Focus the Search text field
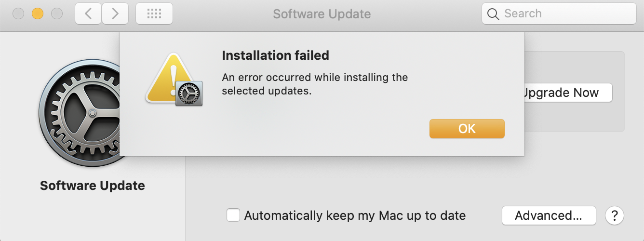 564,13
